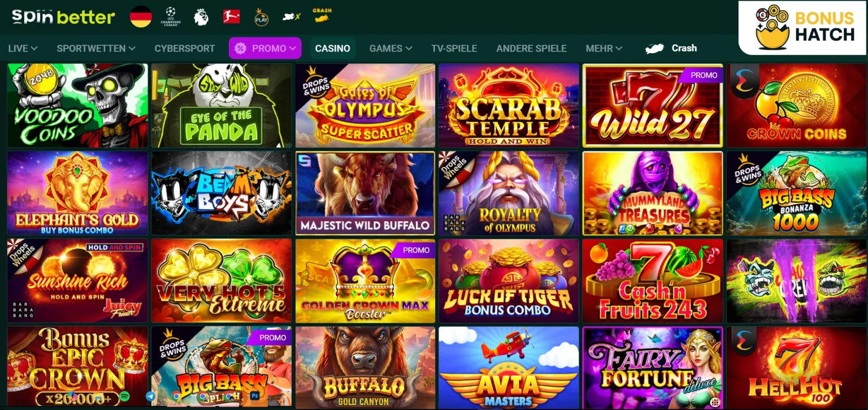This screenshot has width=868, height=410.
Task: Open the Champions League icon shortcut
Action: pos(170,17)
